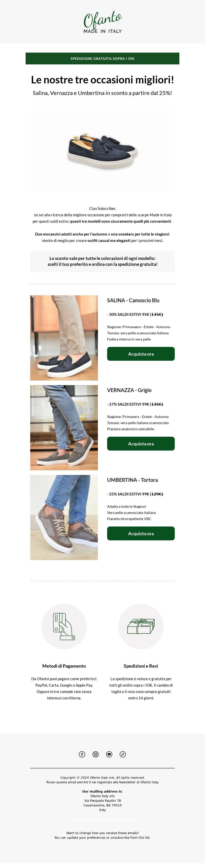Open the navy tassel loafer hero image
Image resolution: width=205 pixels, height=868 pixels.
[x=102, y=152]
